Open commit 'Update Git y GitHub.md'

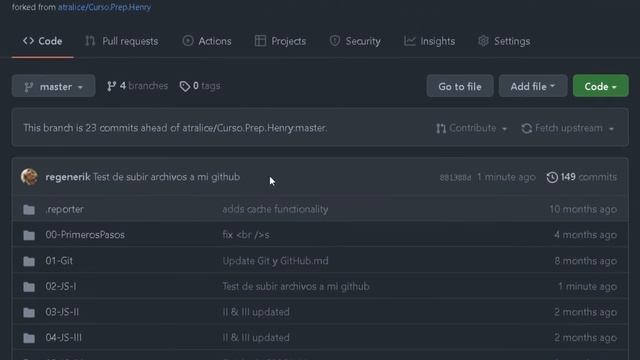click(x=275, y=261)
